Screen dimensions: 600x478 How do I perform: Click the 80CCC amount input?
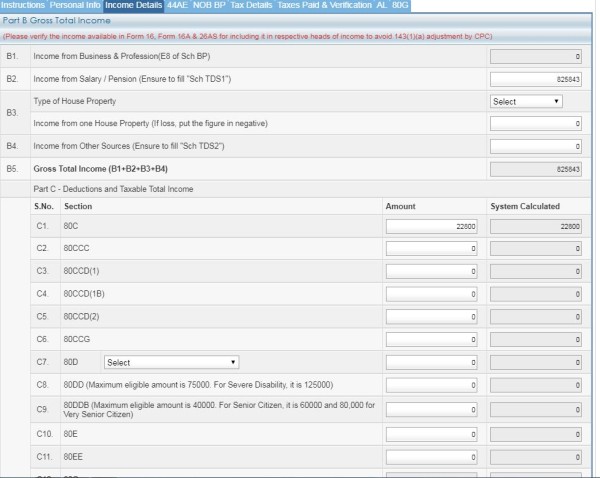point(432,249)
